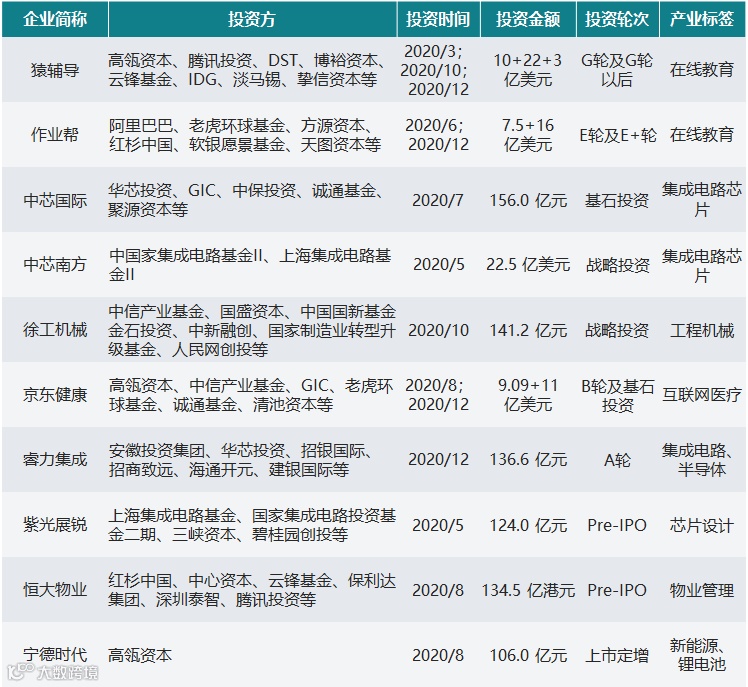Click the 投资方 column header

coord(252,19)
